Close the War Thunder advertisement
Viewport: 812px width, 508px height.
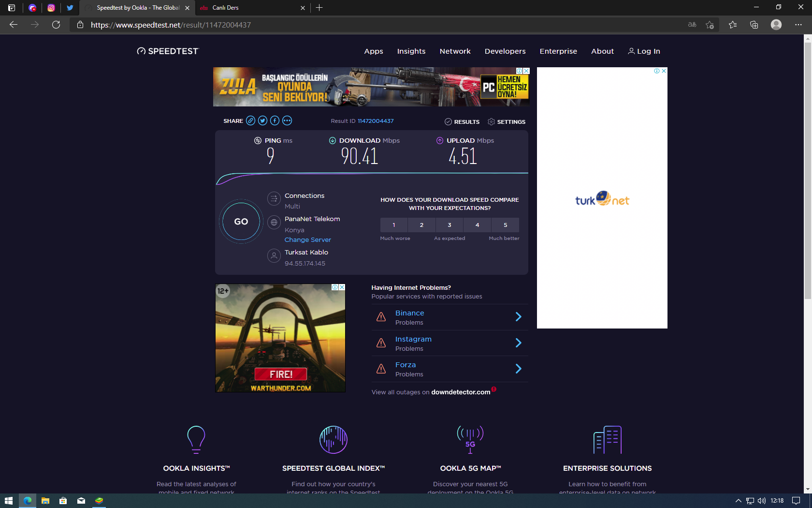click(x=342, y=287)
